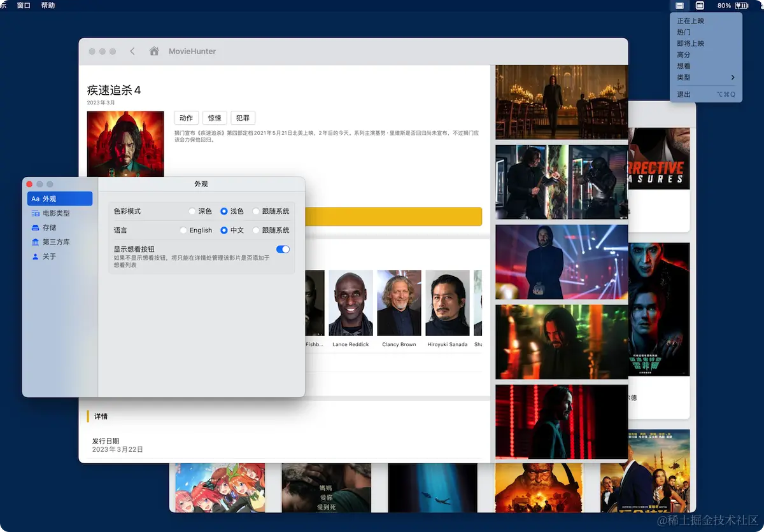764x532 pixels.
Task: View the candlelit red-green still
Action: 562,342
